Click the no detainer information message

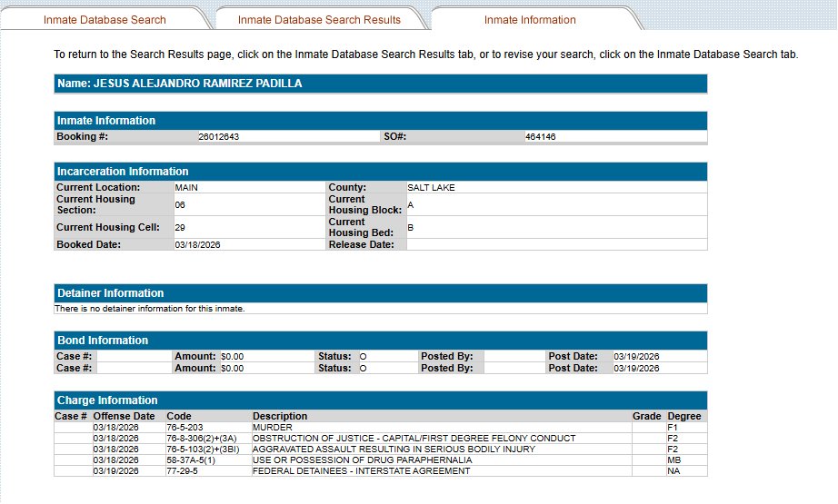coord(150,309)
